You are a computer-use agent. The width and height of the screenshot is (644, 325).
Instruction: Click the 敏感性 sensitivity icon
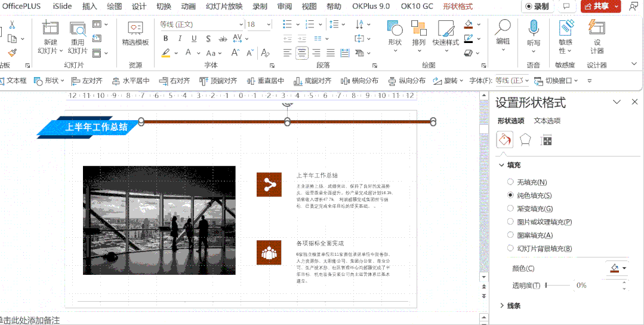[x=566, y=27]
